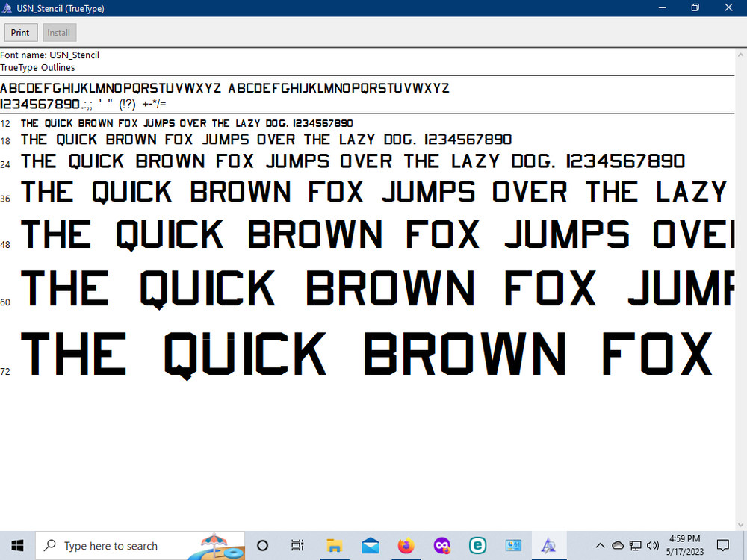
Task: Click the taskbar search box
Action: (140, 546)
